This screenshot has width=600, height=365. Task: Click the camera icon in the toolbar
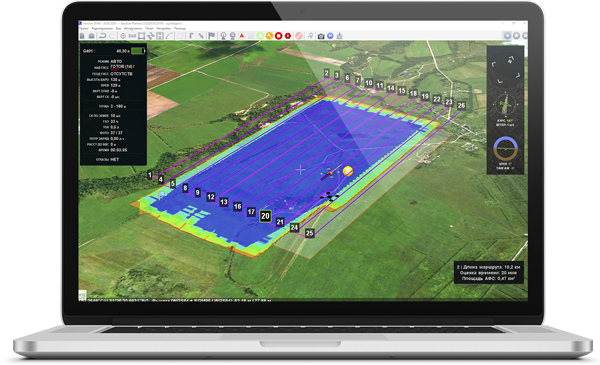(321, 36)
